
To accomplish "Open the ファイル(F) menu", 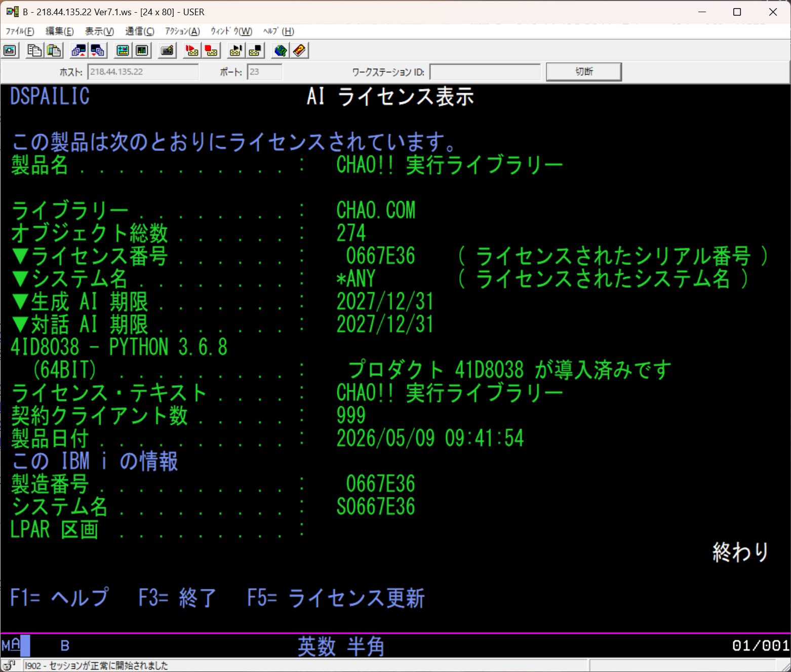I will click(x=20, y=31).
